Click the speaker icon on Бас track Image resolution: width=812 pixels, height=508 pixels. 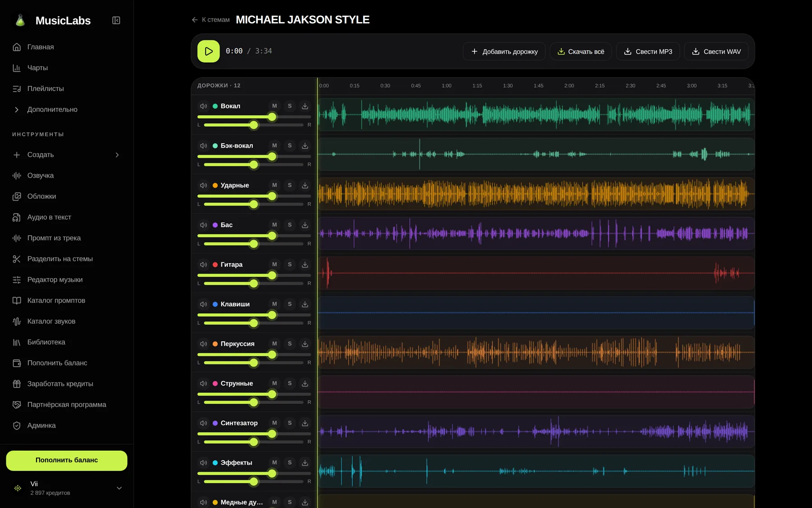tap(203, 225)
